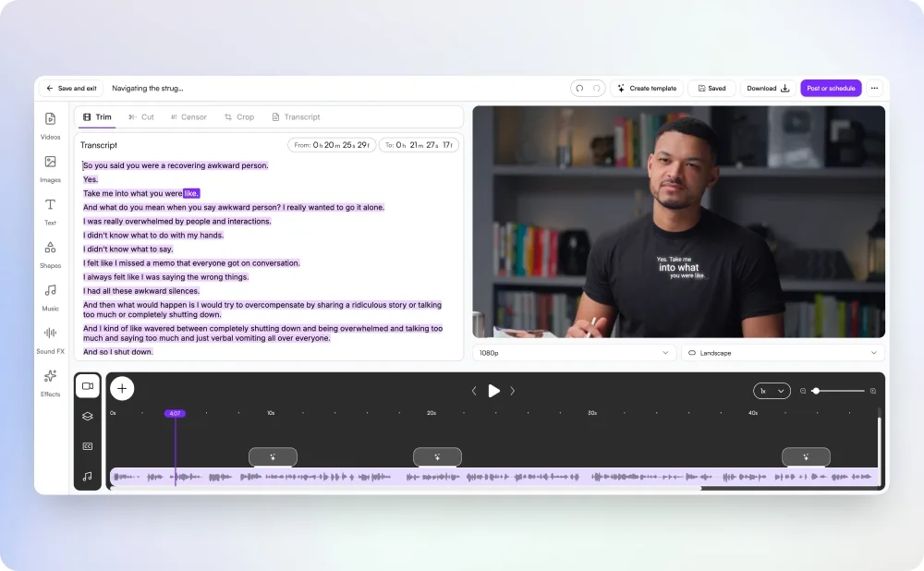This screenshot has width=924, height=571.
Task: Click line "I didn't know what to say."
Action: [128, 249]
